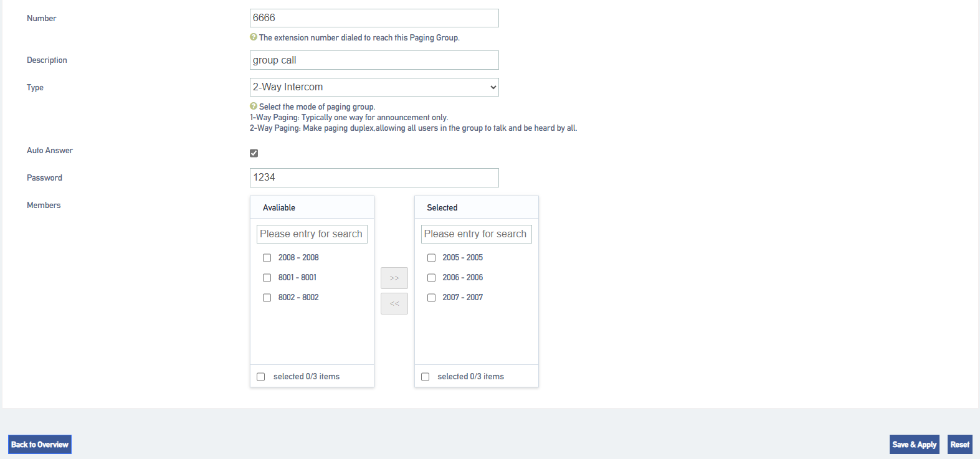This screenshot has width=980, height=459.
Task: Move checked members left with << button
Action: click(x=394, y=303)
